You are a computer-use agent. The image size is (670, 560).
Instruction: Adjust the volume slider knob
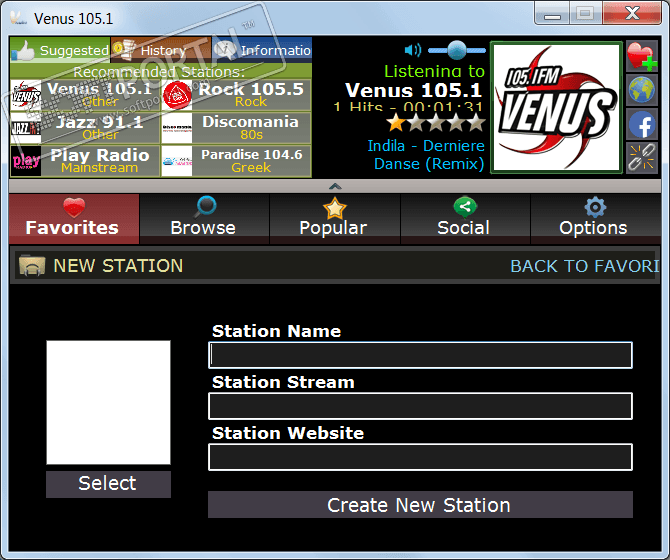tap(456, 50)
